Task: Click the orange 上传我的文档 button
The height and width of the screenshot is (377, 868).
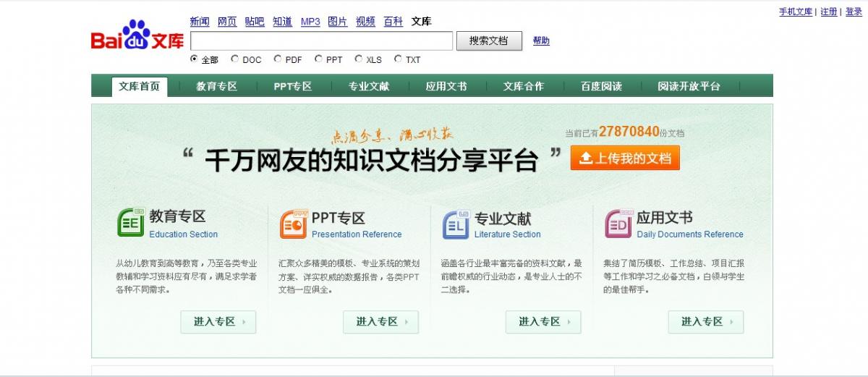Action: pos(625,158)
